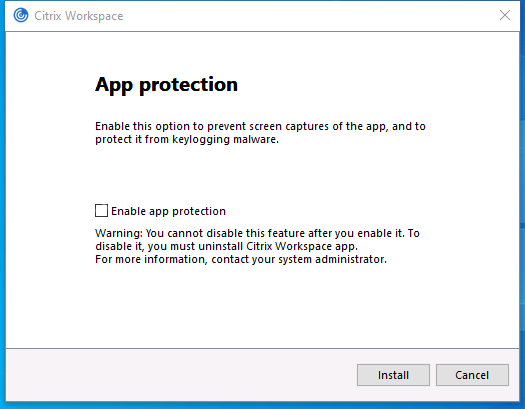Click the 'Citrix Workspace' title bar text
Image resolution: width=525 pixels, height=409 pixels.
click(x=79, y=16)
